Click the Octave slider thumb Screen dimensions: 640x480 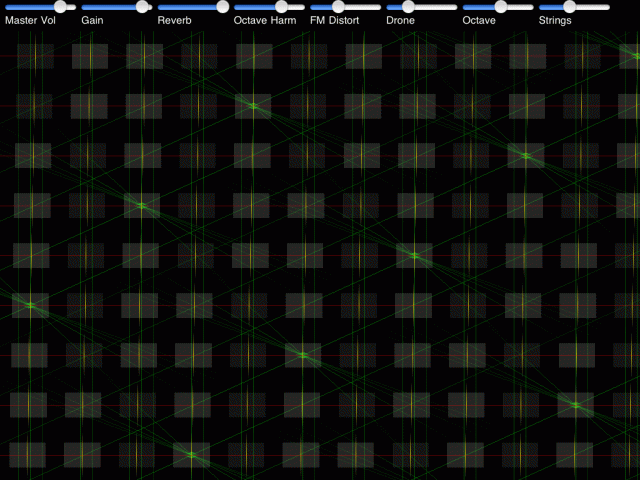point(500,7)
